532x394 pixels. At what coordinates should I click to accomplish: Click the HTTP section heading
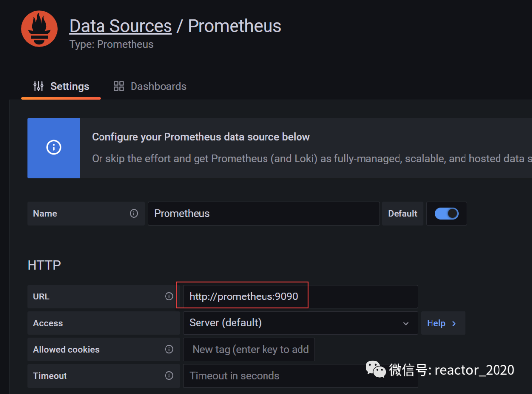(x=44, y=265)
